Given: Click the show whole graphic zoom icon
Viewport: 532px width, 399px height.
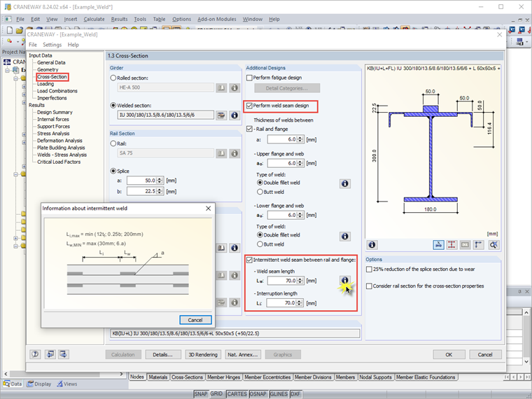Looking at the screenshot, I should pyautogui.click(x=493, y=244).
